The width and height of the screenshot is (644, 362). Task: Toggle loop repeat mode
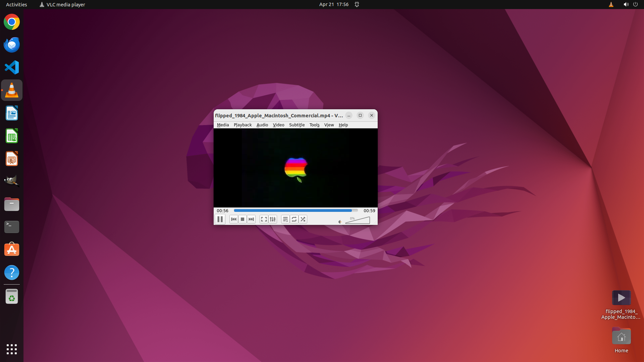(x=294, y=219)
